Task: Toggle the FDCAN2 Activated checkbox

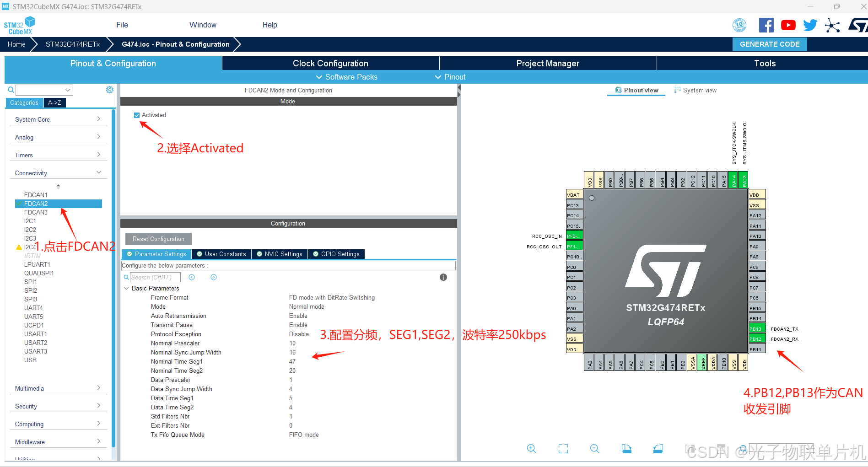Action: 137,115
